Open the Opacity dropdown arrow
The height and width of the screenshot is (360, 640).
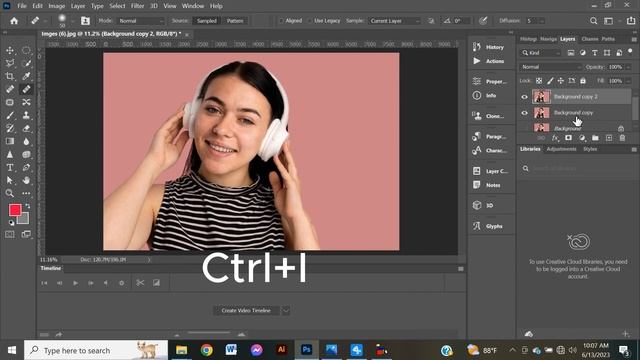click(628, 67)
